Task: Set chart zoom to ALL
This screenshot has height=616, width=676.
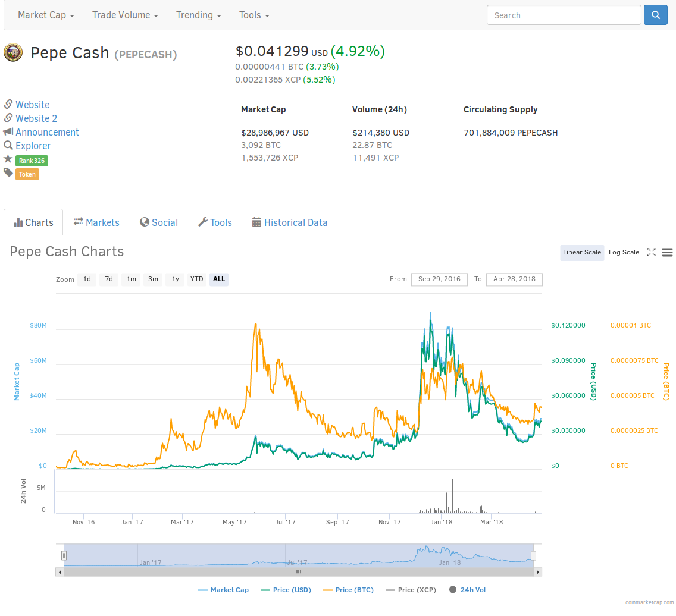Action: click(219, 279)
